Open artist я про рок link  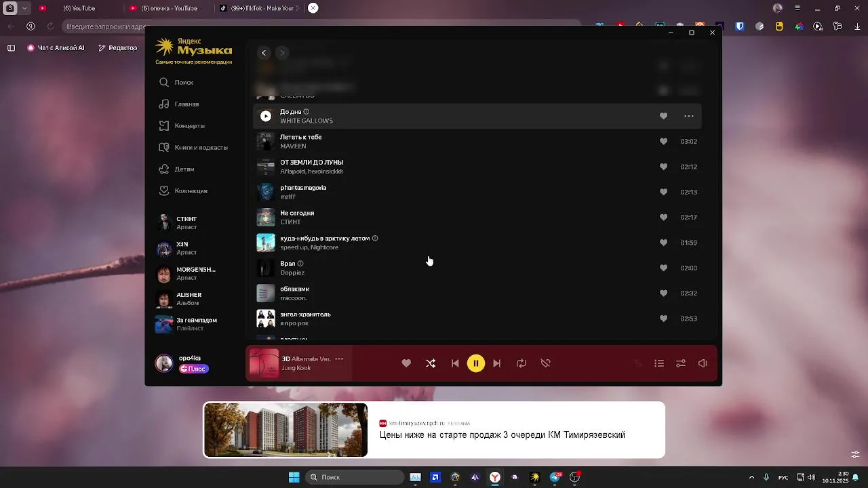tap(294, 323)
